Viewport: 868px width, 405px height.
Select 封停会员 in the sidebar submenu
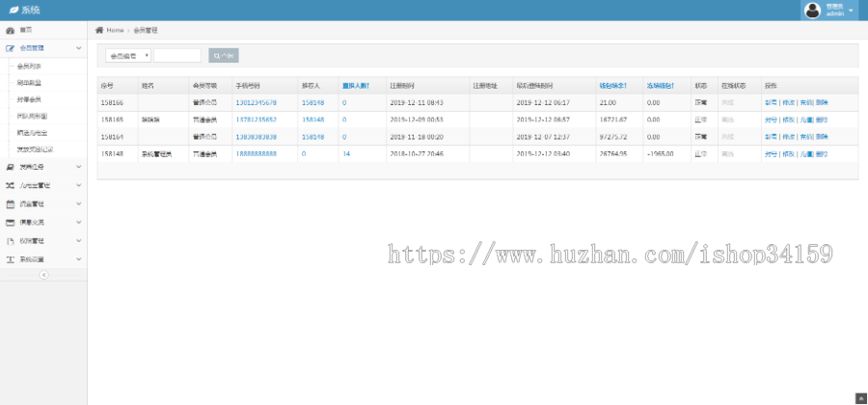(x=29, y=99)
